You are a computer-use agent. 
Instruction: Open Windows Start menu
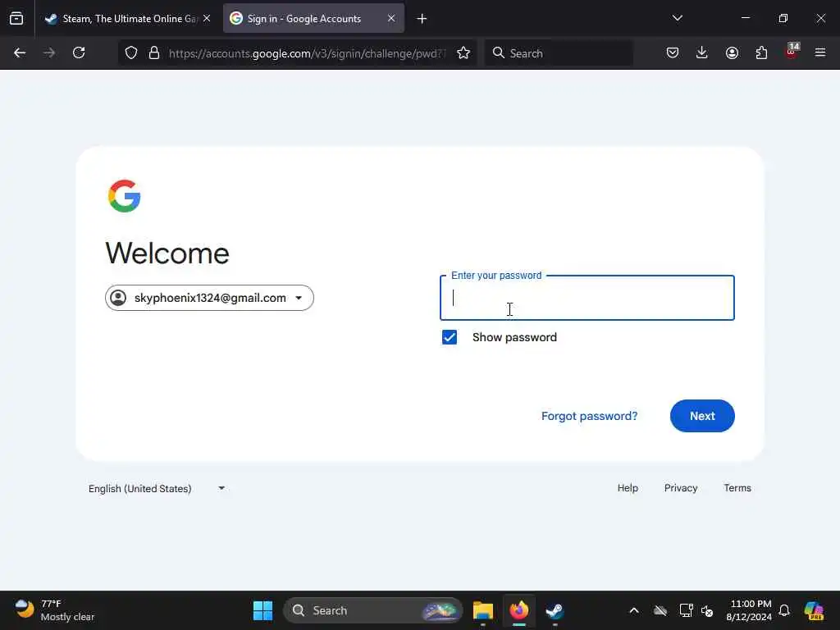click(262, 610)
